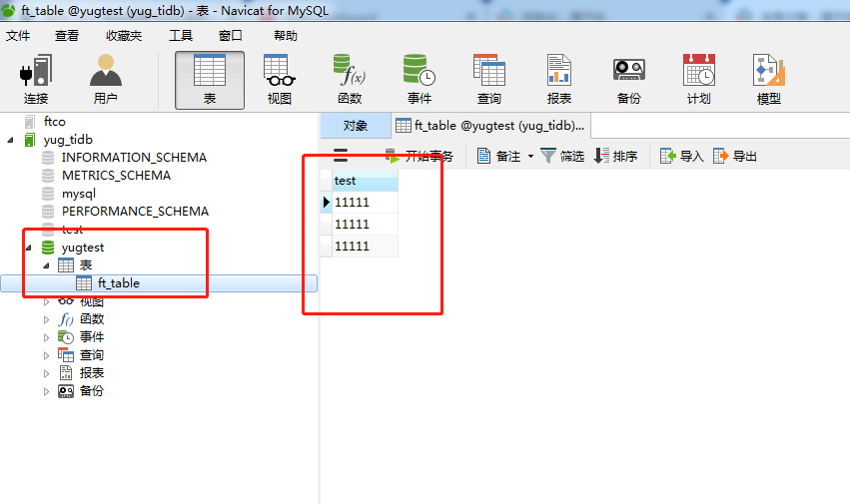The image size is (850, 504).
Task: Expand the 查询 (Queries) tree arrow
Action: pyautogui.click(x=47, y=355)
